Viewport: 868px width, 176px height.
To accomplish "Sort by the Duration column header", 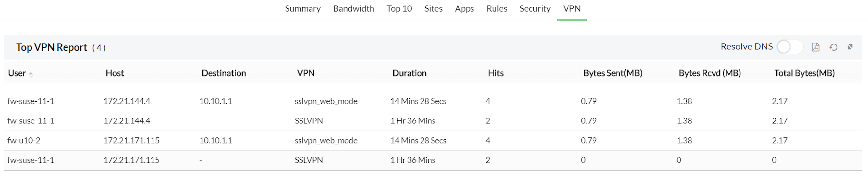I will [410, 73].
